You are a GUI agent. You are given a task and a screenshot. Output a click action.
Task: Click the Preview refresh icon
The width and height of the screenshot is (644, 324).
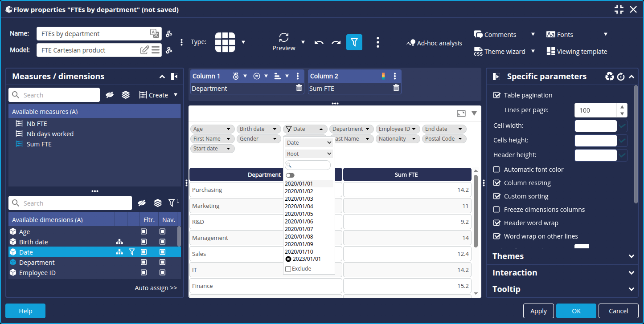284,37
